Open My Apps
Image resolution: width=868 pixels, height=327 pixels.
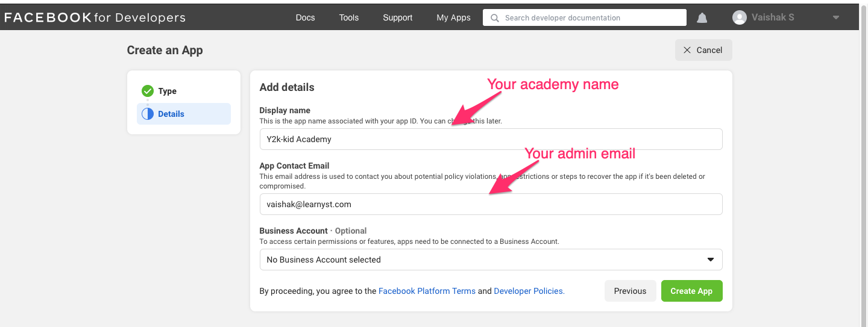[453, 17]
